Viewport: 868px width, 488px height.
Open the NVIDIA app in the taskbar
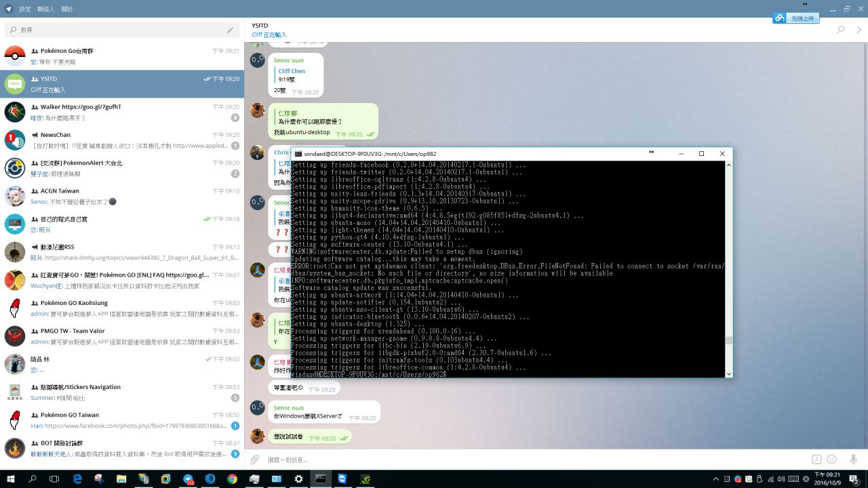pyautogui.click(x=364, y=479)
